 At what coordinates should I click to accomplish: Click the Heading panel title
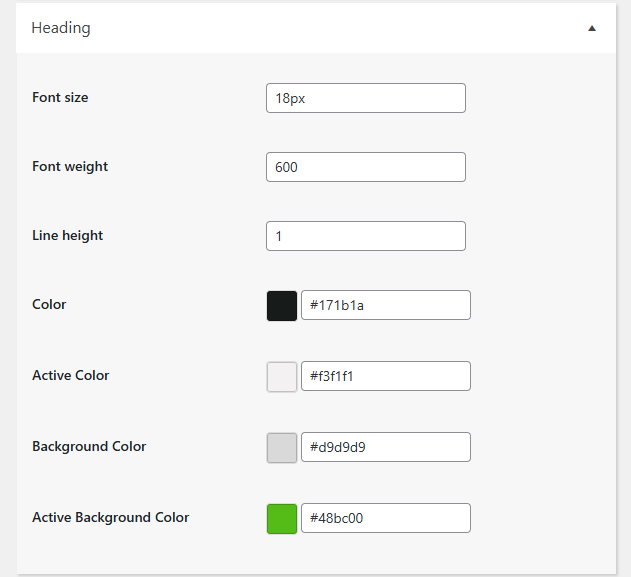[x=61, y=28]
